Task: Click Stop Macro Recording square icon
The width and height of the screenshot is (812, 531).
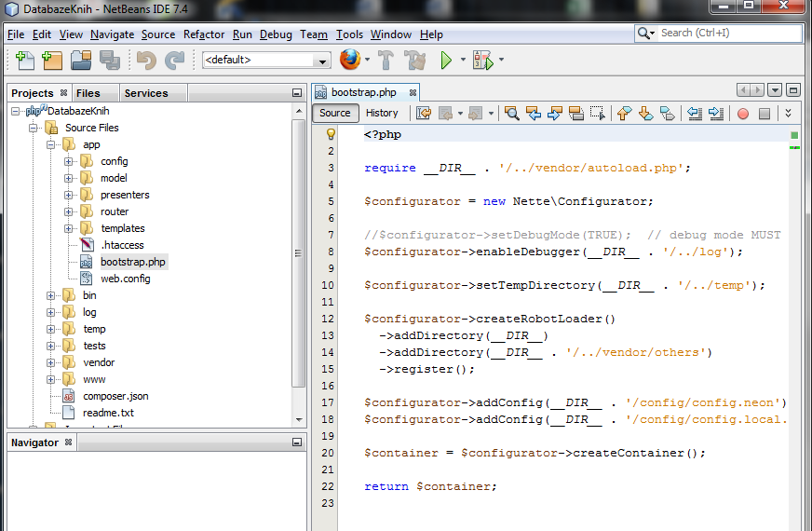Action: [x=765, y=114]
